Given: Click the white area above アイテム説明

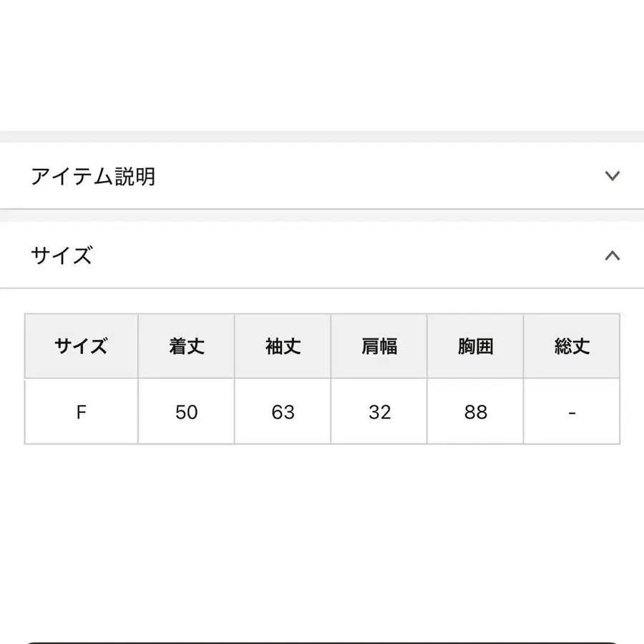Looking at the screenshot, I should pos(322,64).
